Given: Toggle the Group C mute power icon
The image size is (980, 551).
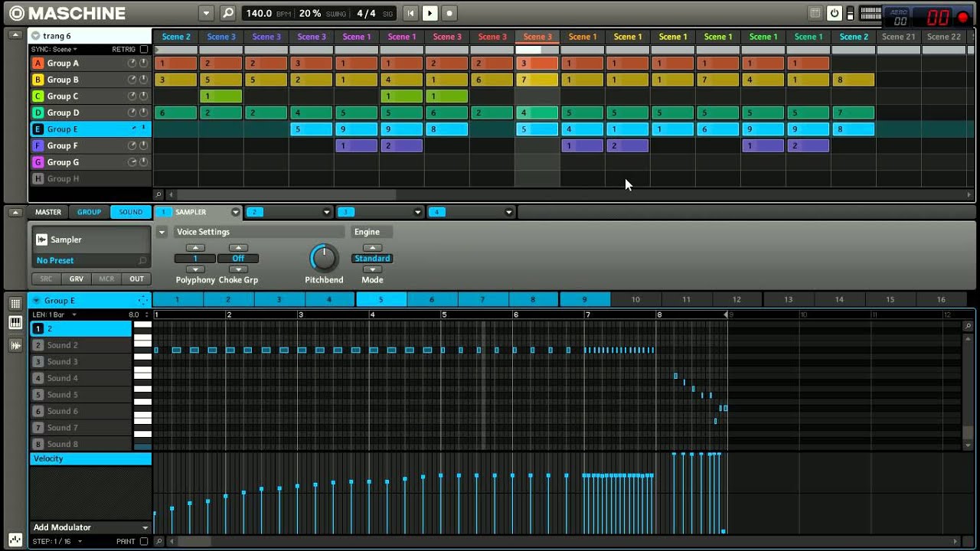Looking at the screenshot, I should [143, 96].
